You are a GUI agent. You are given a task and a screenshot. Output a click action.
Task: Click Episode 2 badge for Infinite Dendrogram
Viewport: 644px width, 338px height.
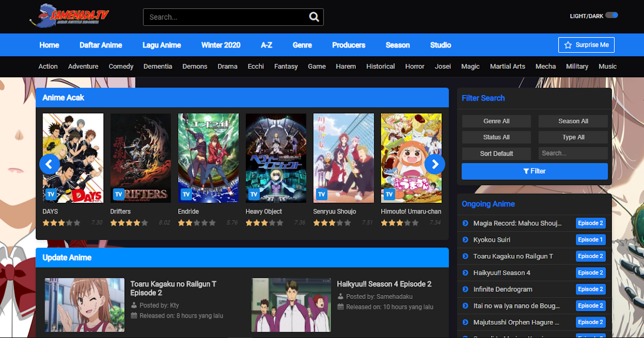click(x=590, y=289)
